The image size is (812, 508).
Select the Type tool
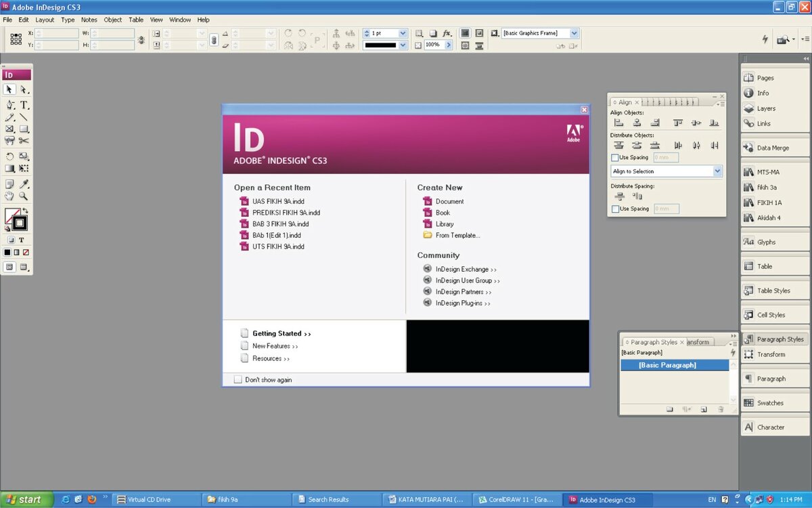(x=24, y=105)
